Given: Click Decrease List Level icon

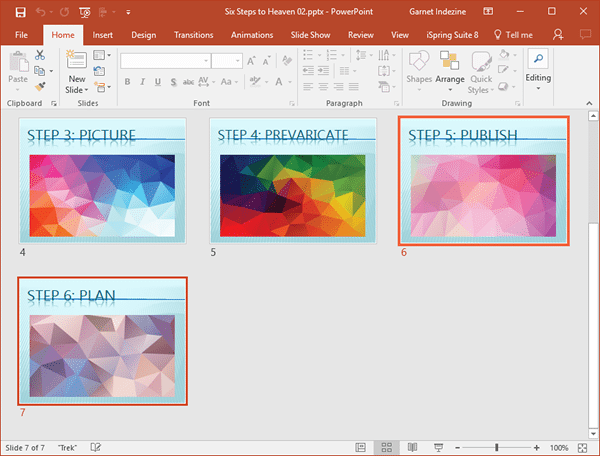Looking at the screenshot, I should (x=308, y=71).
